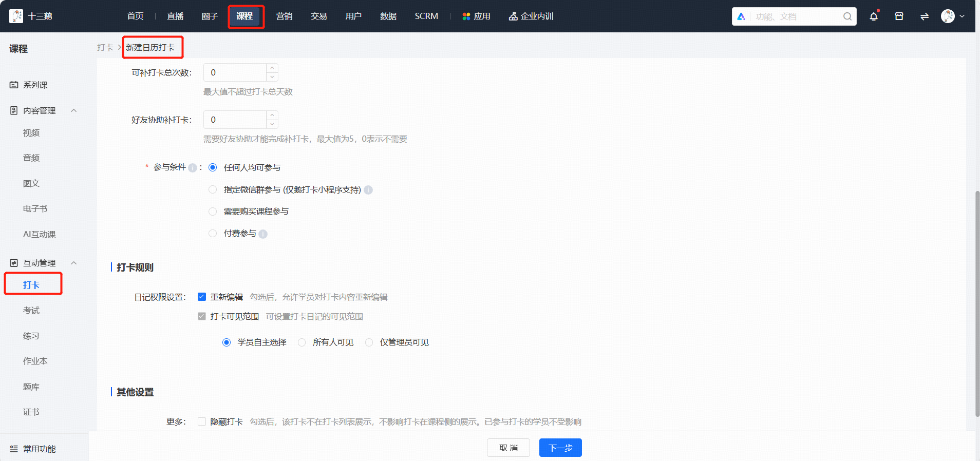Select the 需要购买课程参与 radio option
The width and height of the screenshot is (980, 461).
coord(213,212)
